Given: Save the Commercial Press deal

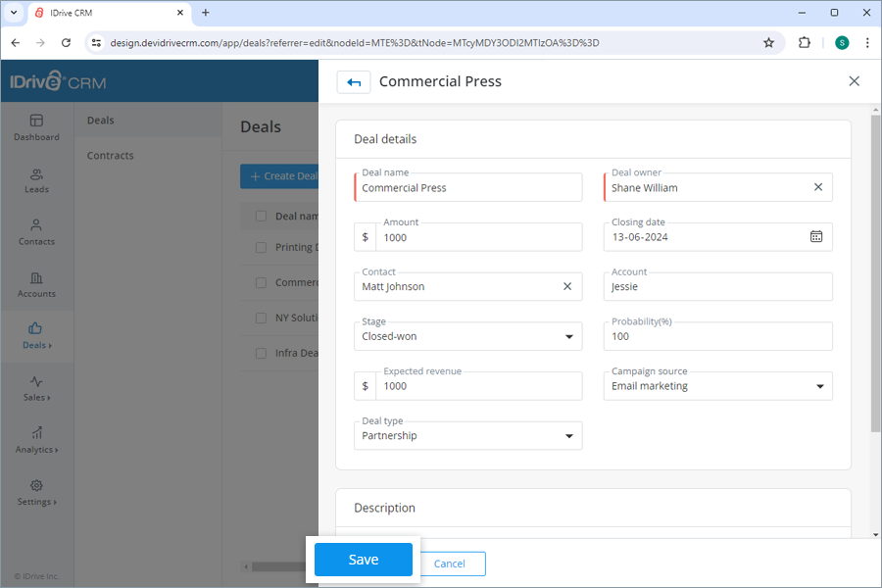Looking at the screenshot, I should coord(364,559).
